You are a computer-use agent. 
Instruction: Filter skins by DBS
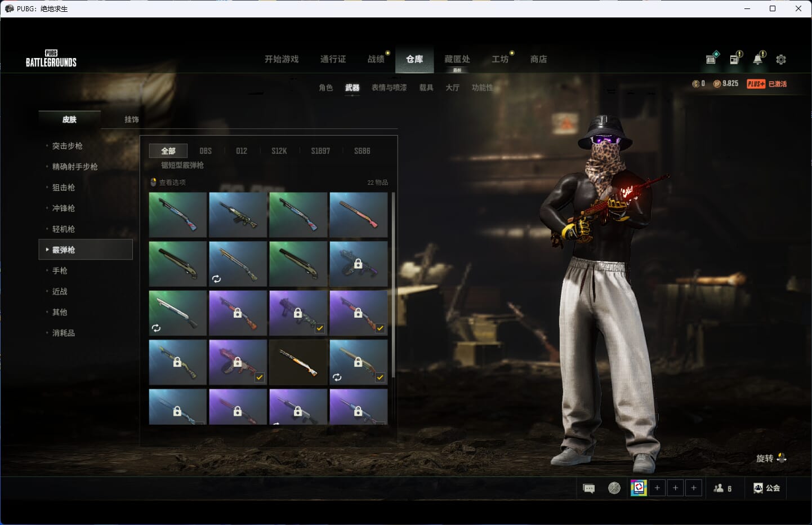[x=206, y=151]
